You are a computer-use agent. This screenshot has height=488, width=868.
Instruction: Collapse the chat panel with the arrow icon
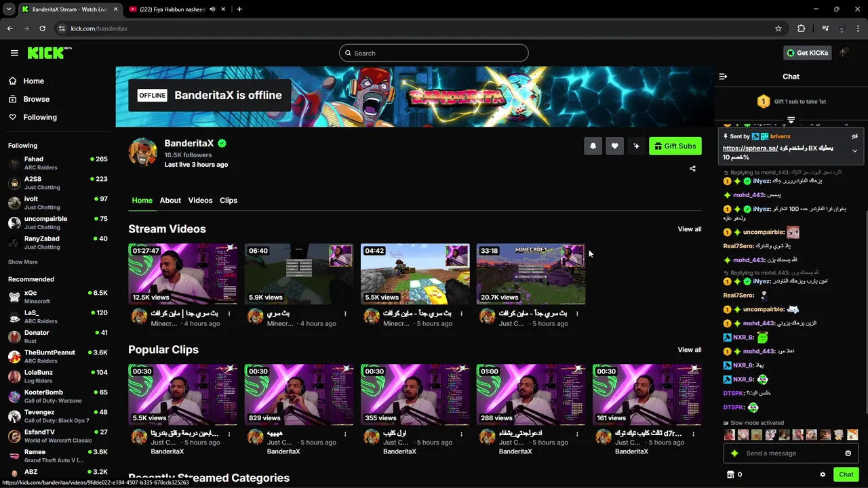pos(723,77)
